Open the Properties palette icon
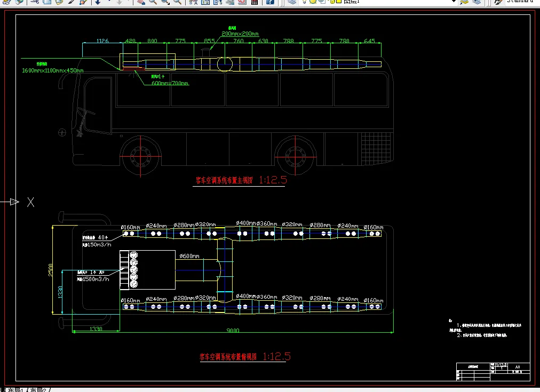 [193, 2]
